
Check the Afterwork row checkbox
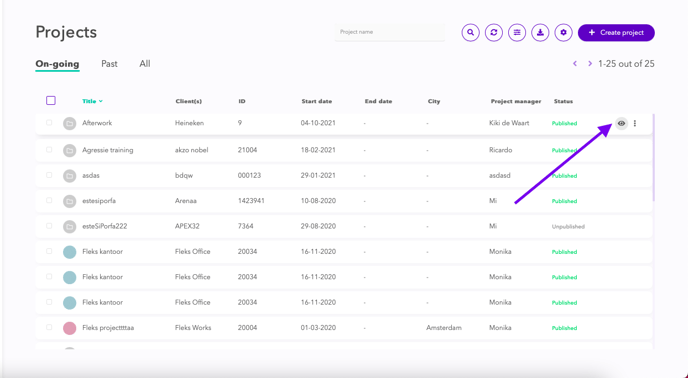click(49, 123)
